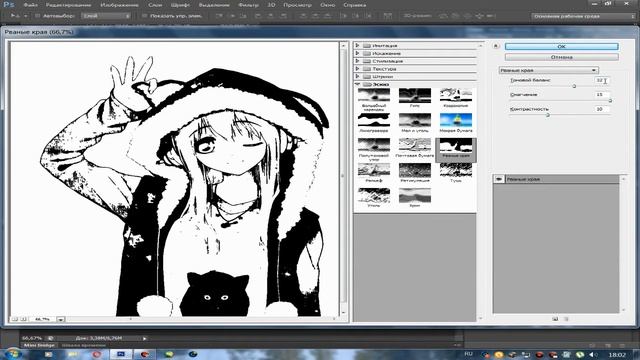Open the Окно menu
640x360 pixels.
pyautogui.click(x=328, y=5)
